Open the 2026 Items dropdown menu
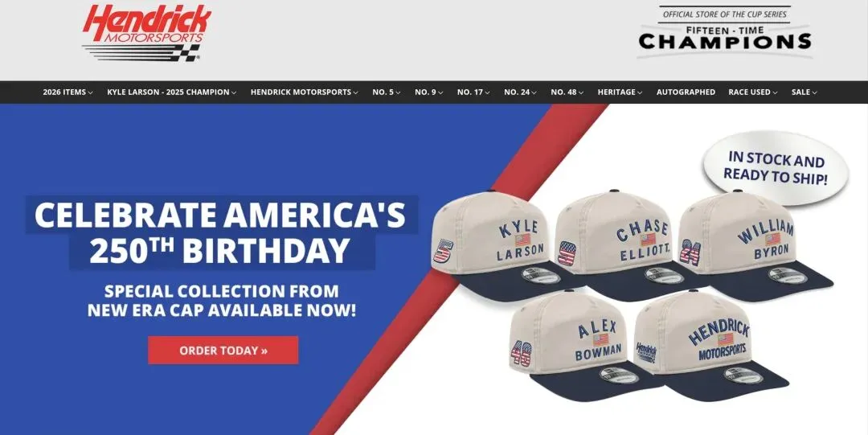The height and width of the screenshot is (435, 868). pyautogui.click(x=68, y=92)
